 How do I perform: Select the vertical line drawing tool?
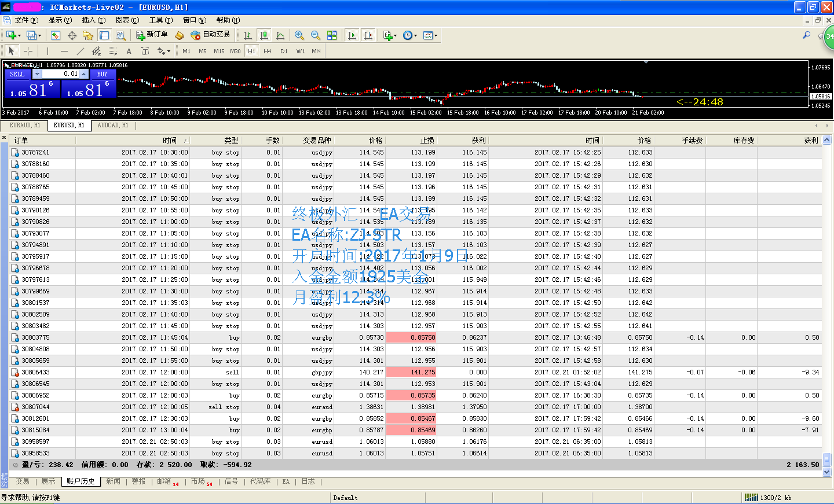coord(48,51)
